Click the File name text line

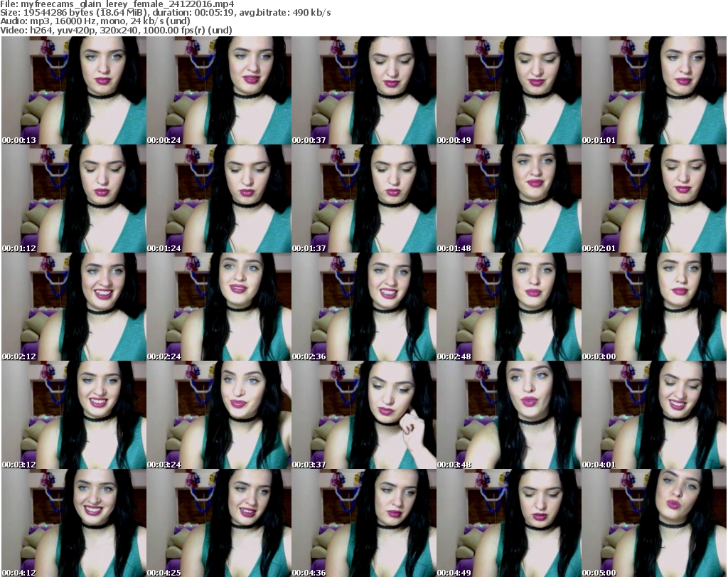click(x=117, y=4)
